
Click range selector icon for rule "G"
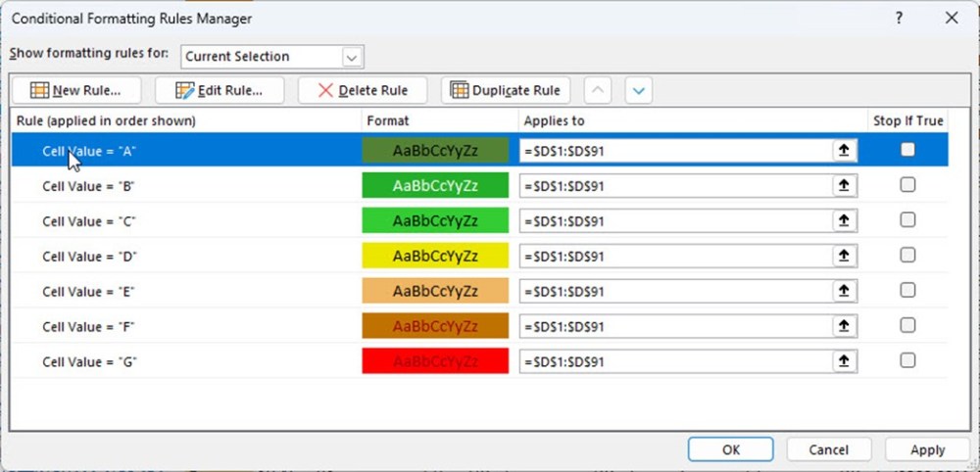[x=843, y=362]
